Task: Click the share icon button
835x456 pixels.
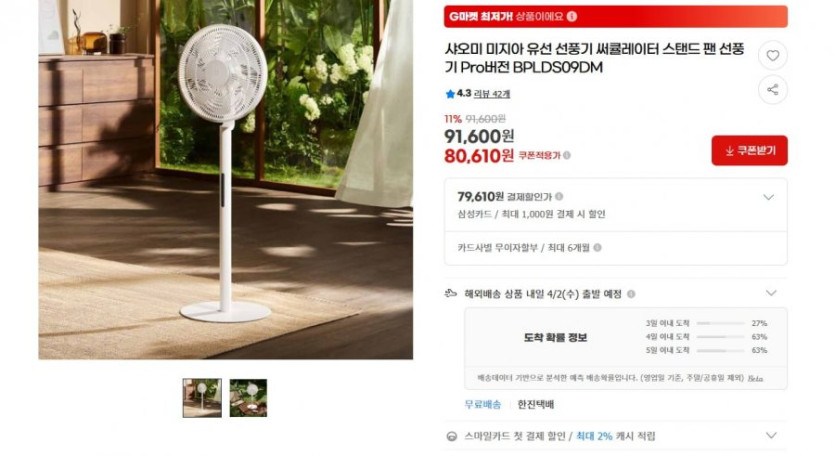Action: coord(772,89)
